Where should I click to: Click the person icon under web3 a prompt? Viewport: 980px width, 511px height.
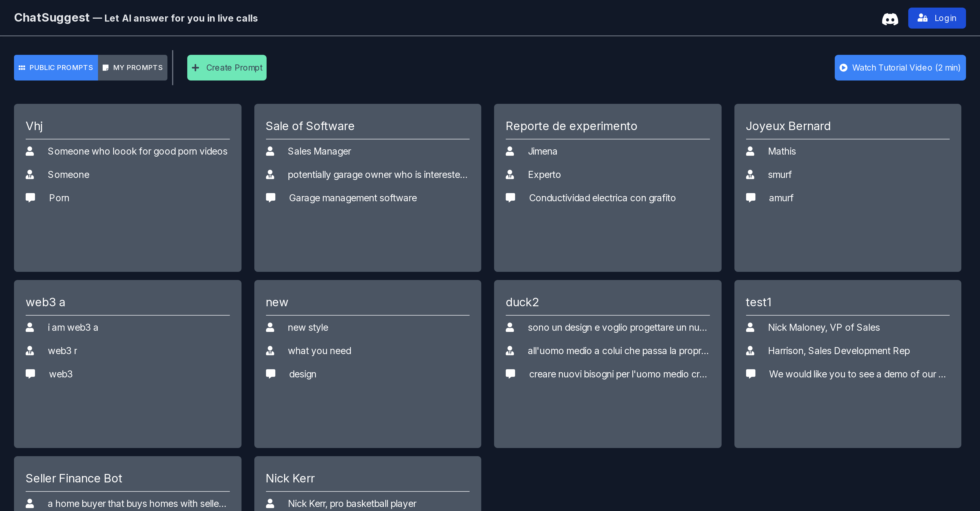pyautogui.click(x=30, y=327)
